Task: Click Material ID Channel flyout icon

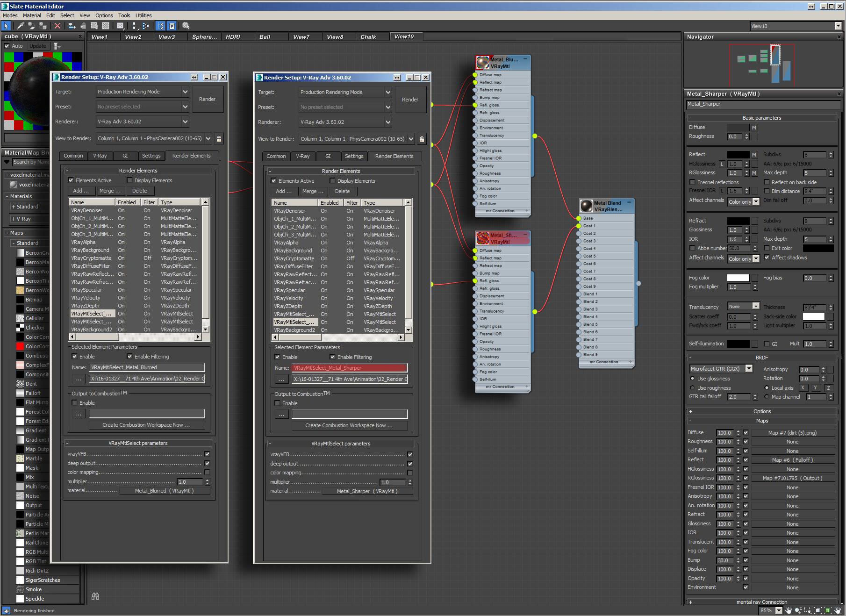Action: pyautogui.click(x=121, y=26)
